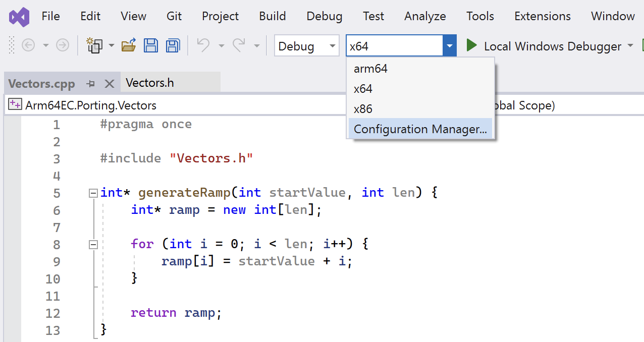Click the Save All icon
This screenshot has width=644, height=342.
173,46
